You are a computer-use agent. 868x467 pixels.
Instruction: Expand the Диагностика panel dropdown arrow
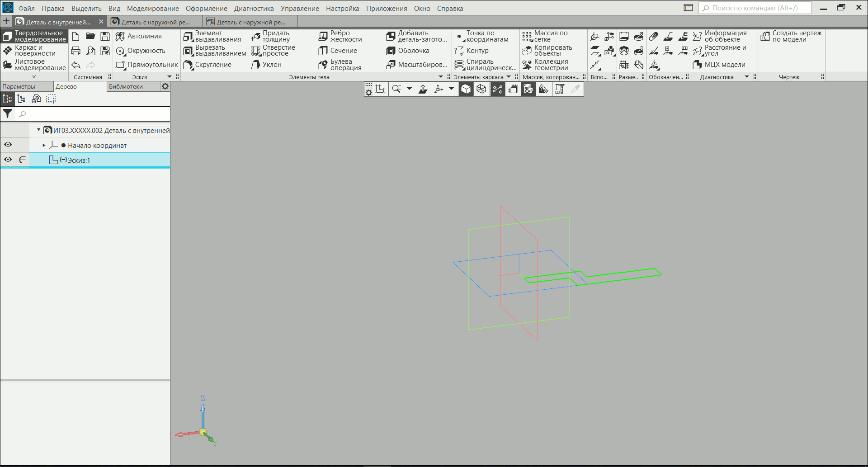pos(747,77)
